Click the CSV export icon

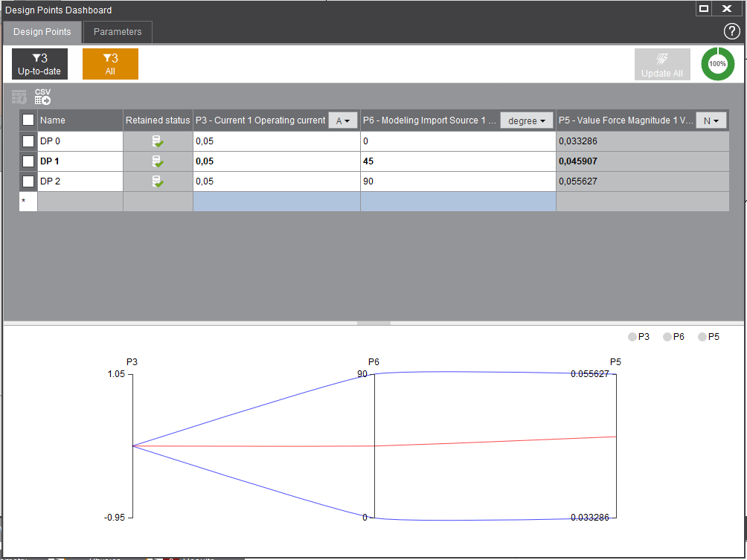(43, 97)
